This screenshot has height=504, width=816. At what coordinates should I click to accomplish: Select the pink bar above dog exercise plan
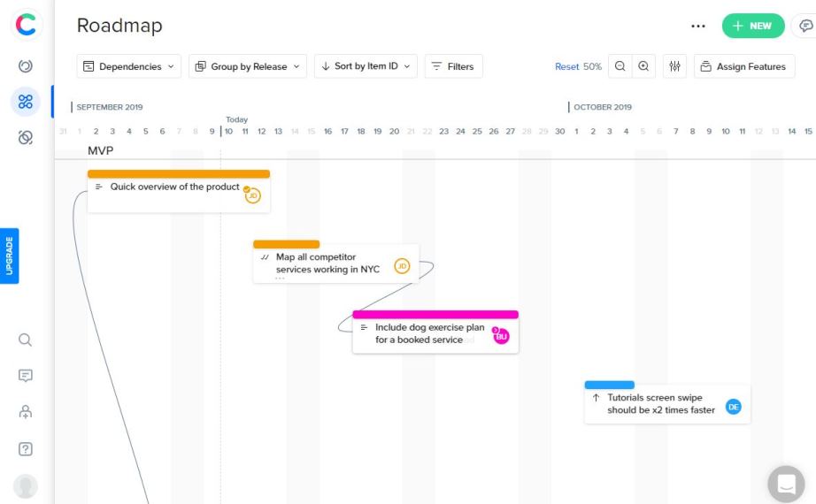pos(435,314)
